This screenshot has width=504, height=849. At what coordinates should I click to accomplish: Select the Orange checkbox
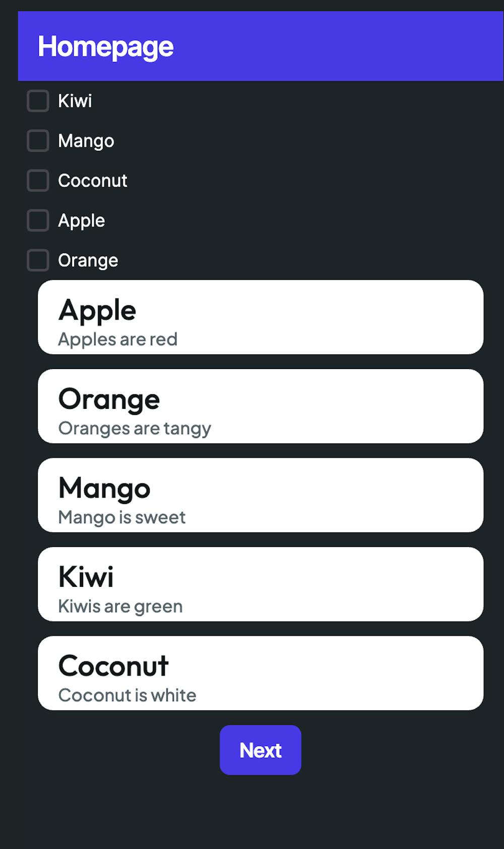coord(38,260)
